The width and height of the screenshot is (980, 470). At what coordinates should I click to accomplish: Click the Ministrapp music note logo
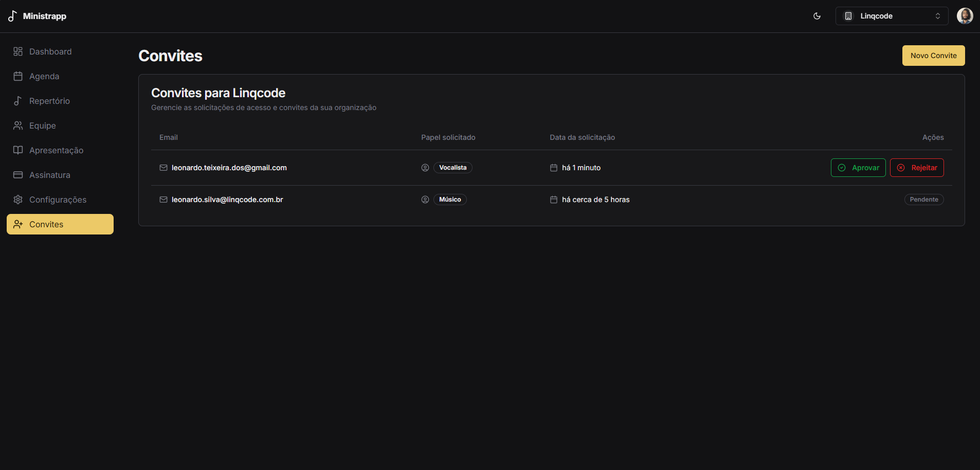[13, 16]
